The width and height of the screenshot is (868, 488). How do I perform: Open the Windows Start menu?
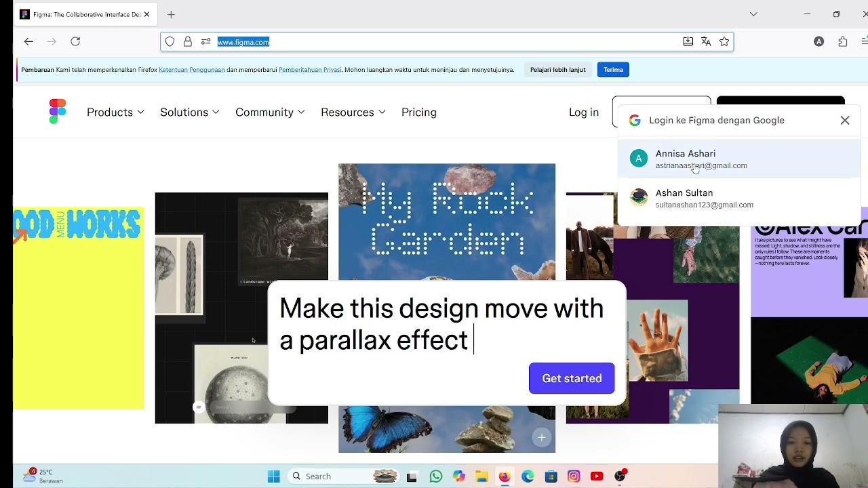[274, 476]
